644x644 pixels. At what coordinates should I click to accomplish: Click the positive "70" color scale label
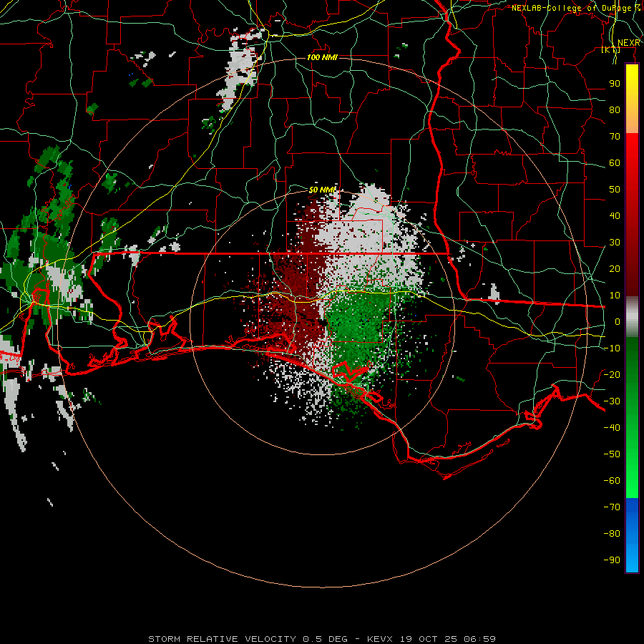[615, 137]
